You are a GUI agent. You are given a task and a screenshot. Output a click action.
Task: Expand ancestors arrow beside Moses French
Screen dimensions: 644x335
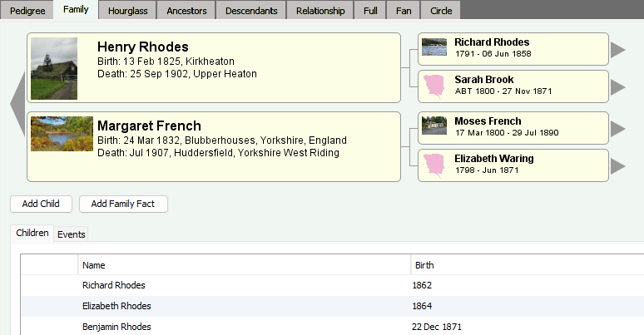pyautogui.click(x=617, y=128)
